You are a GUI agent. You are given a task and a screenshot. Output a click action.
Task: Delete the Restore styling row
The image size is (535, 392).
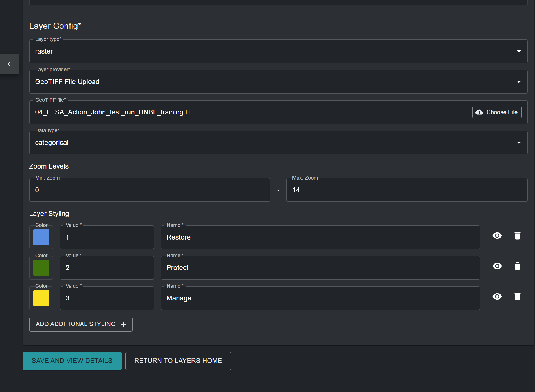pyautogui.click(x=517, y=236)
